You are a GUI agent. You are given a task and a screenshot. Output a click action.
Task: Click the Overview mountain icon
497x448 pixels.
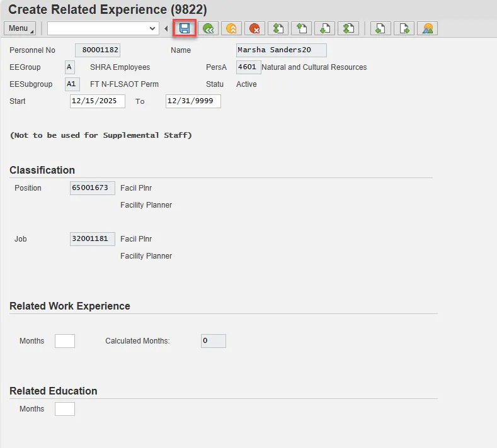[428, 28]
